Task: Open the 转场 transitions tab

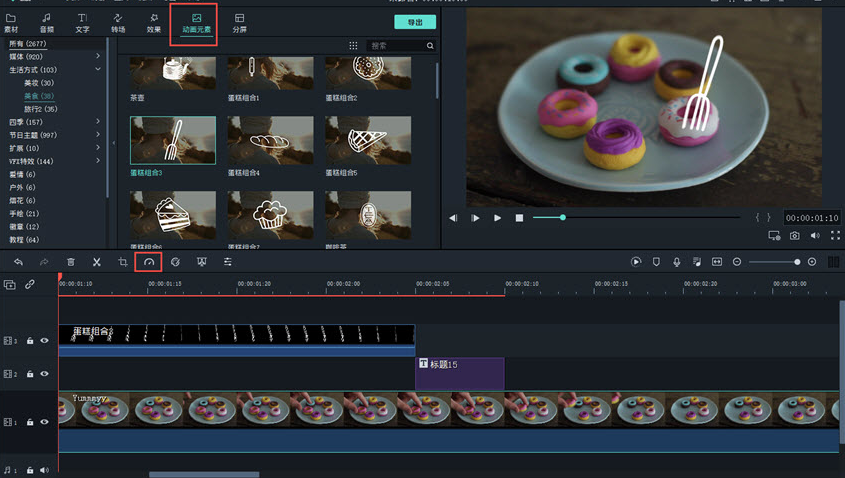Action: coord(118,23)
